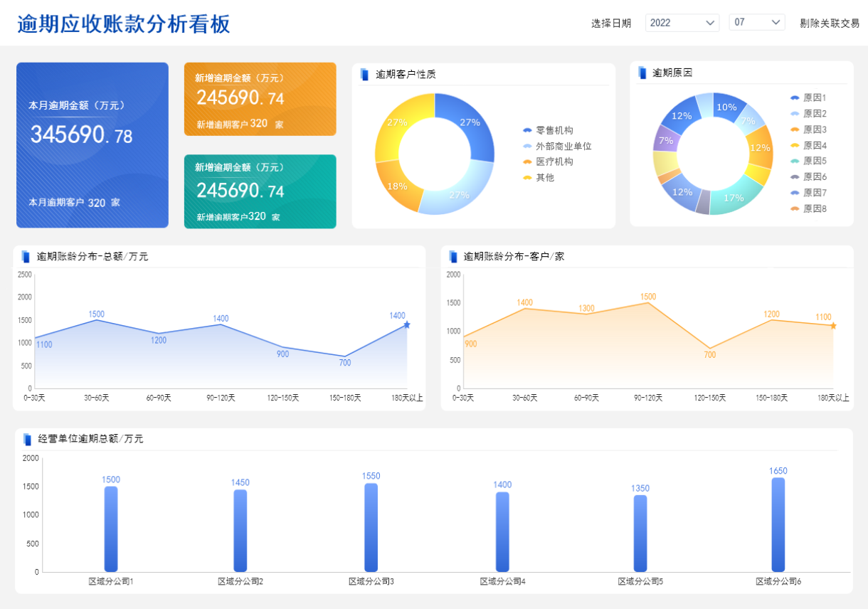Click the chevron arrow in year selector
This screenshot has height=609, width=868.
coord(710,23)
